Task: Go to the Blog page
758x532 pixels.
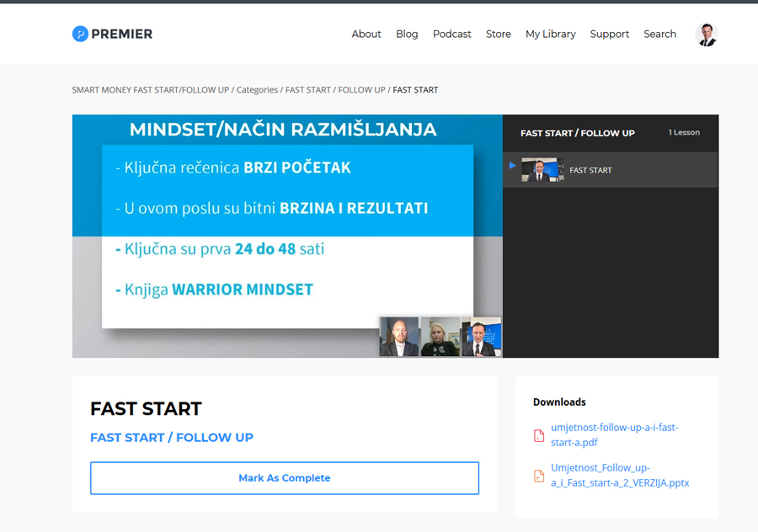Action: (407, 35)
